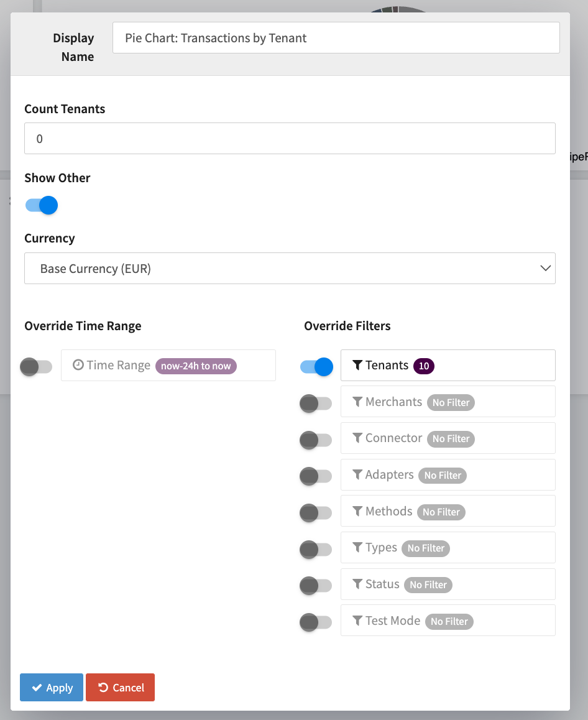Click the clock icon next to Time Range

(x=78, y=366)
